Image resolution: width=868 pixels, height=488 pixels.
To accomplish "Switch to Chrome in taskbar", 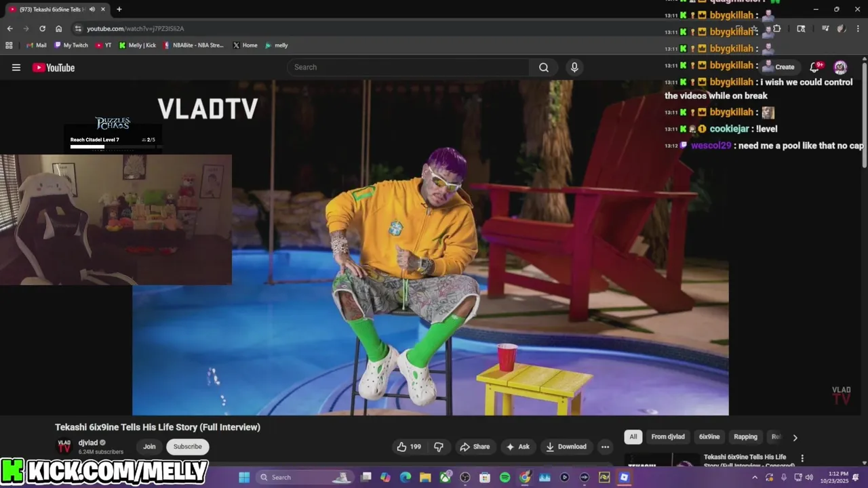I will pos(525,477).
